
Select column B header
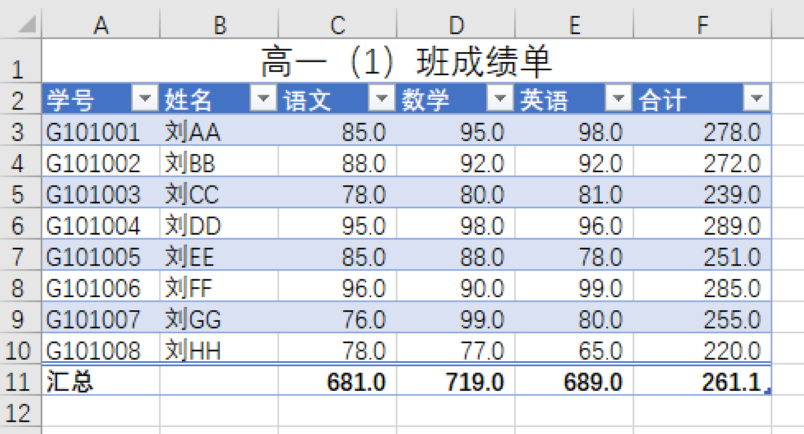tap(219, 24)
